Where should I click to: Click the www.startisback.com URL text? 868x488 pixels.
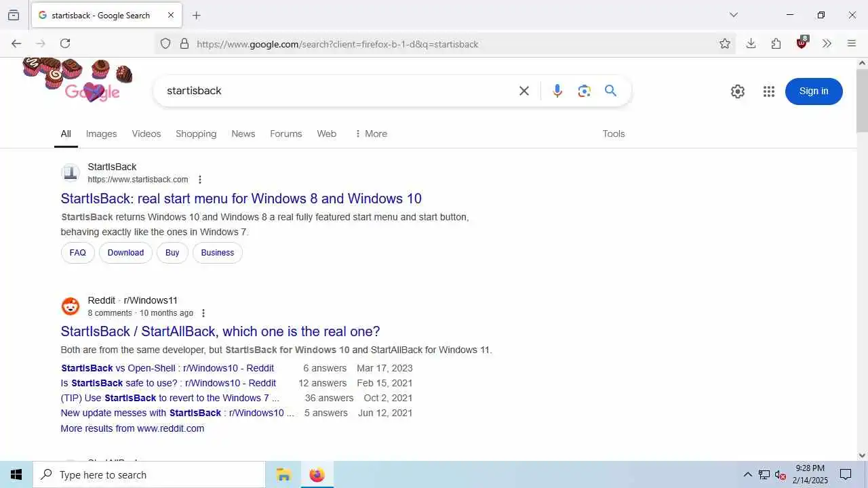pyautogui.click(x=138, y=180)
